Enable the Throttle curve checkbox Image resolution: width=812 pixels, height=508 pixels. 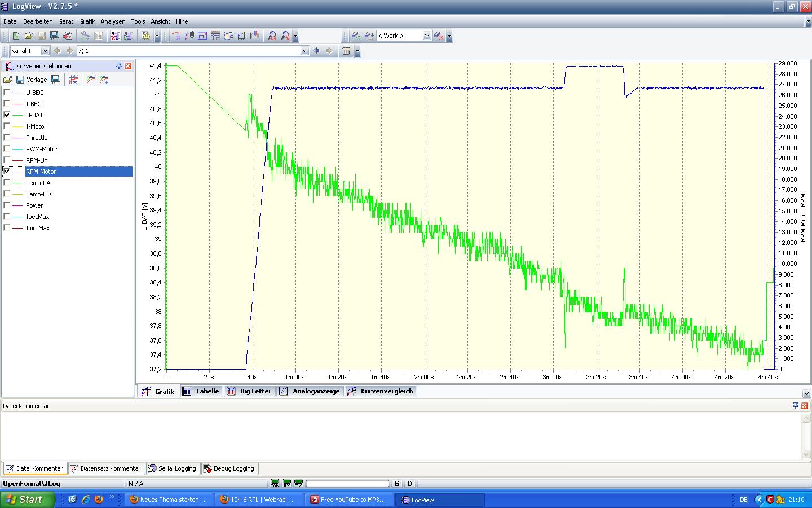pos(7,137)
